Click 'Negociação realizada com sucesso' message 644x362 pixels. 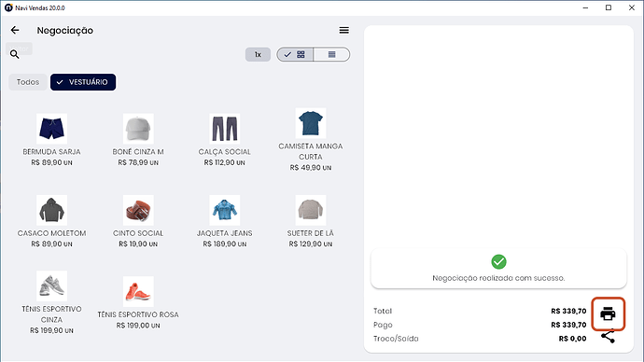tap(498, 278)
